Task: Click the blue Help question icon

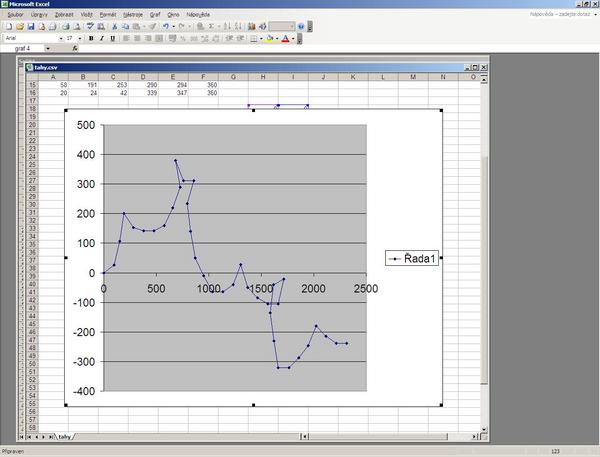Action: tap(301, 26)
